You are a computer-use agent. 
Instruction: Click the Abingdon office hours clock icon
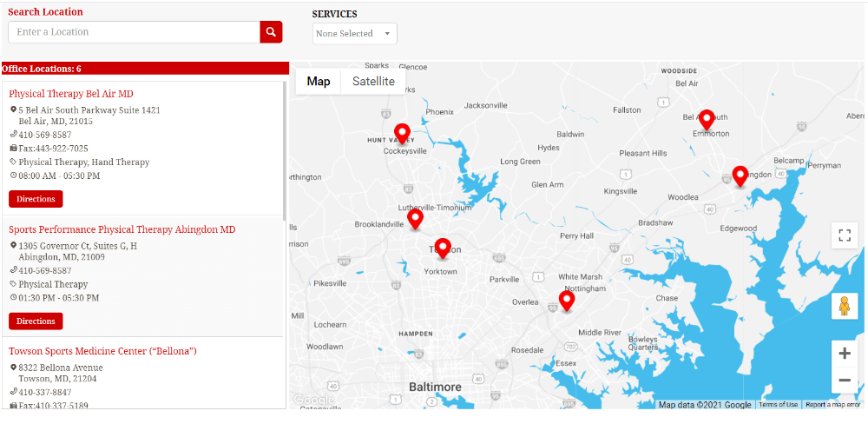click(13, 297)
